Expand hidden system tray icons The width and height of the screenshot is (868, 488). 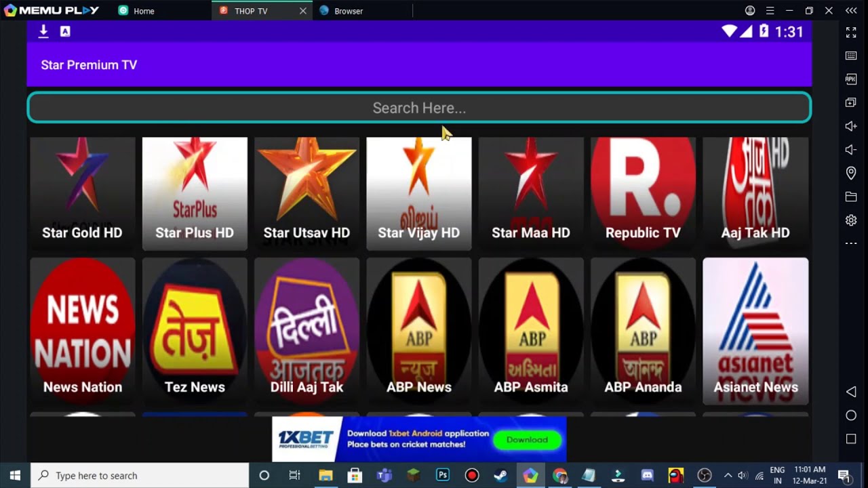[728, 475]
